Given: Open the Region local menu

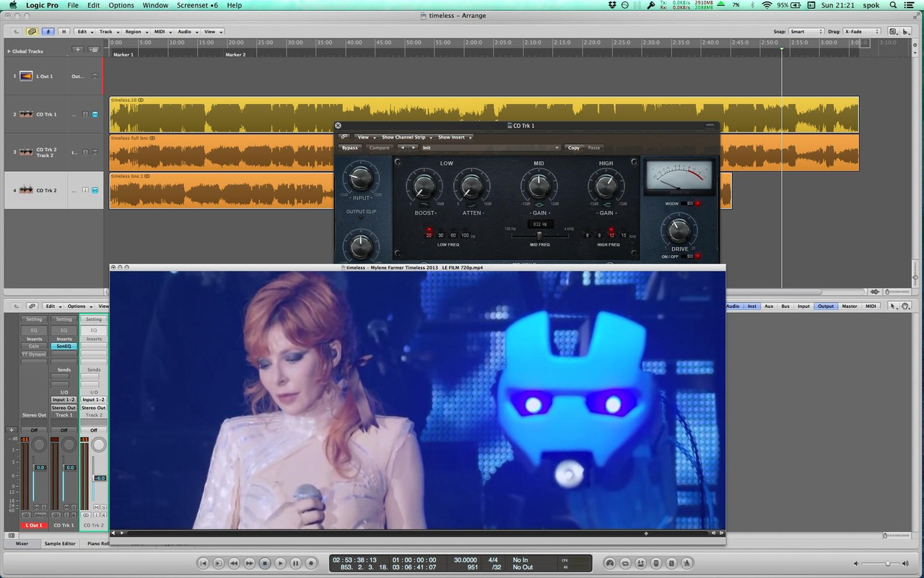Looking at the screenshot, I should point(136,32).
